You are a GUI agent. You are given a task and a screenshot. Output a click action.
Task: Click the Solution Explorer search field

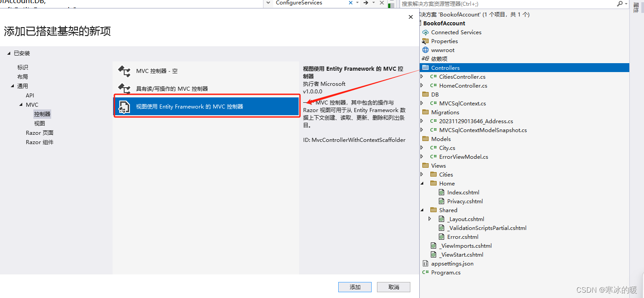(x=506, y=4)
